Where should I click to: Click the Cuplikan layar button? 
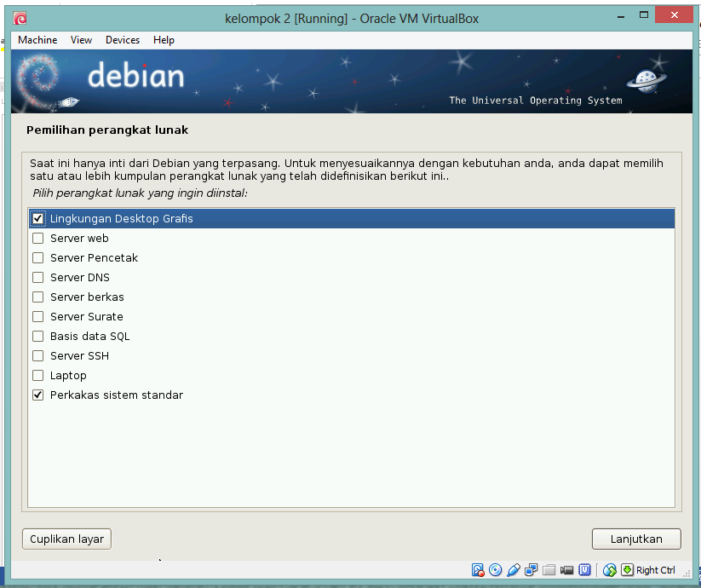tap(66, 539)
